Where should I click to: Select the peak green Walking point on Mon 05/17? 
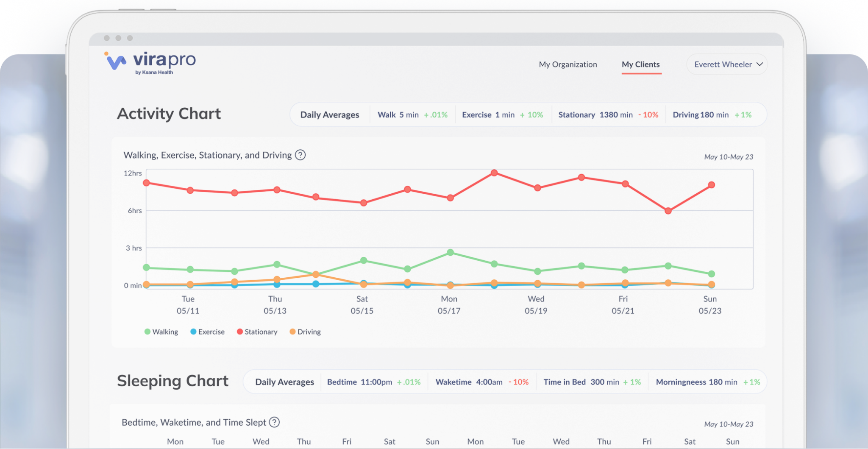(450, 253)
